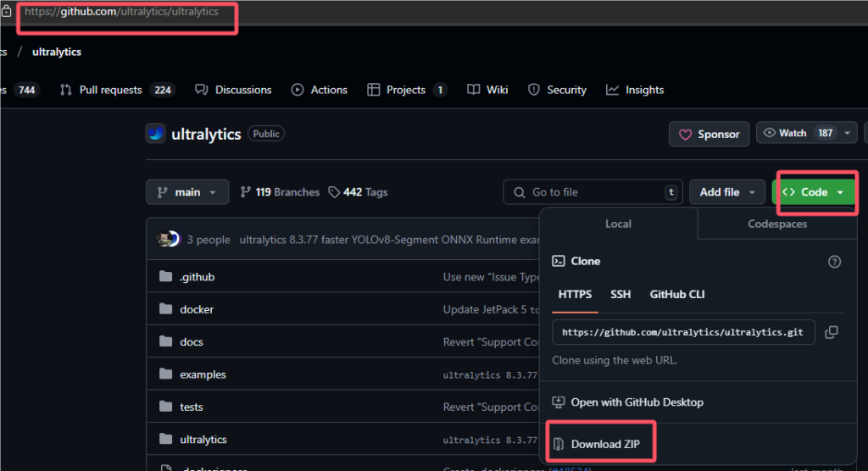The width and height of the screenshot is (868, 471).
Task: Expand the Watch options dropdown arrow
Action: tap(848, 133)
